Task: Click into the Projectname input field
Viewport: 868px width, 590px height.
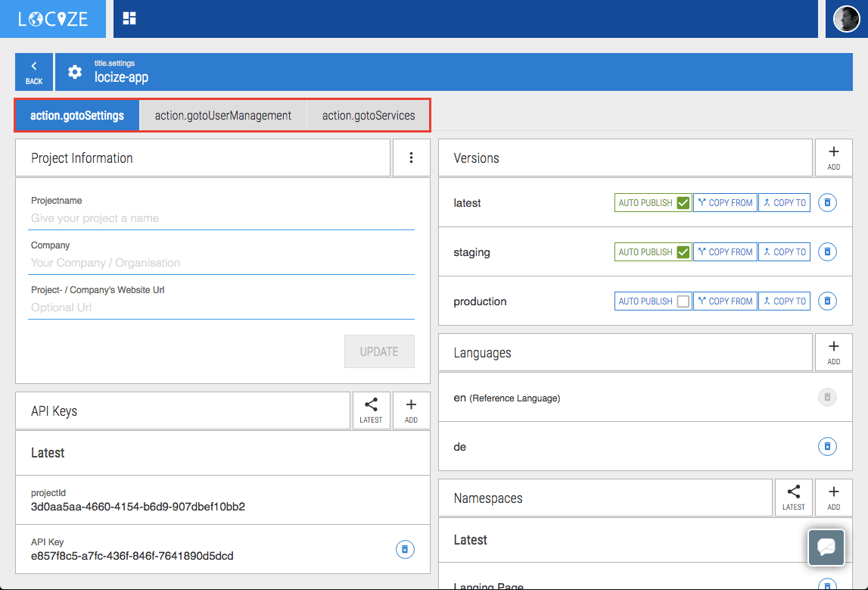Action: [x=221, y=218]
